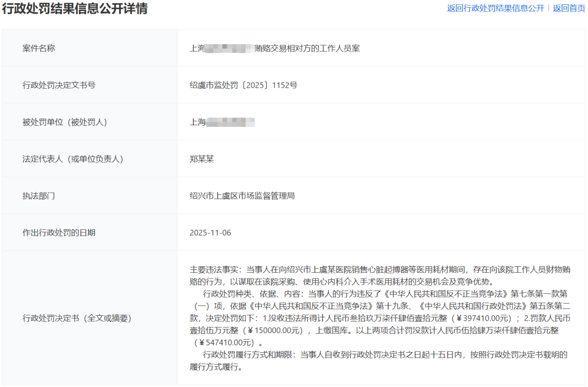
Task: Click the case name ending in 贿赂交易相对方的工作人员案
Action: [274, 48]
